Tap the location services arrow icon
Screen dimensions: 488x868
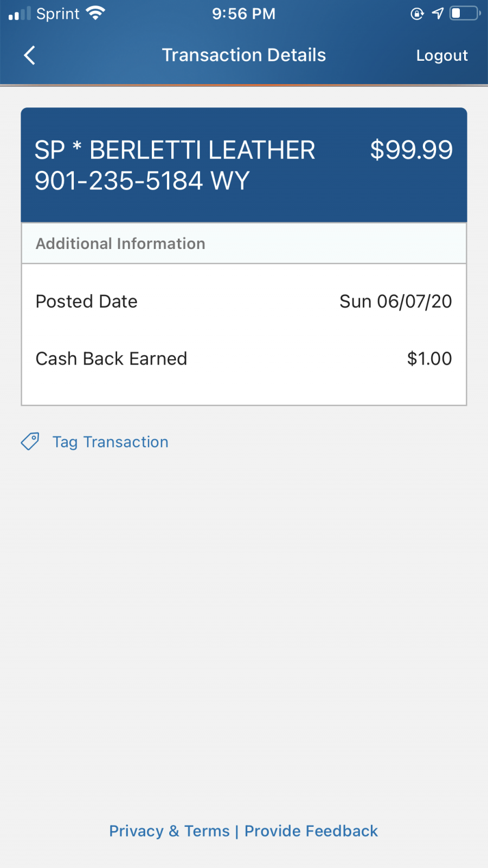click(x=438, y=14)
